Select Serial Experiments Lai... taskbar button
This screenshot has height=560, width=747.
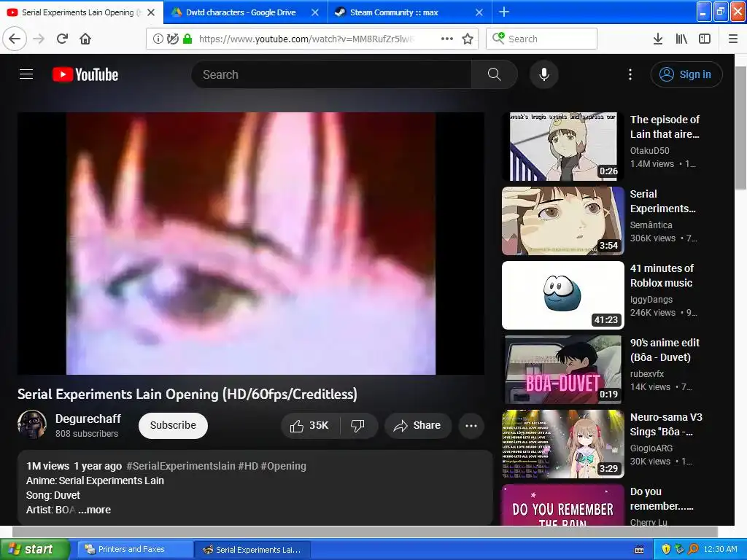tap(252, 550)
